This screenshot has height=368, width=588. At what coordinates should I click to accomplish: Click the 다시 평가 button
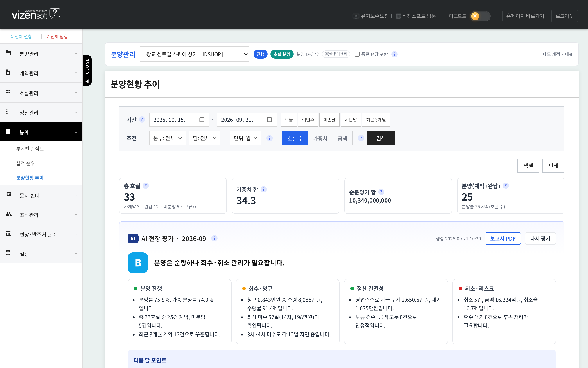click(x=540, y=238)
